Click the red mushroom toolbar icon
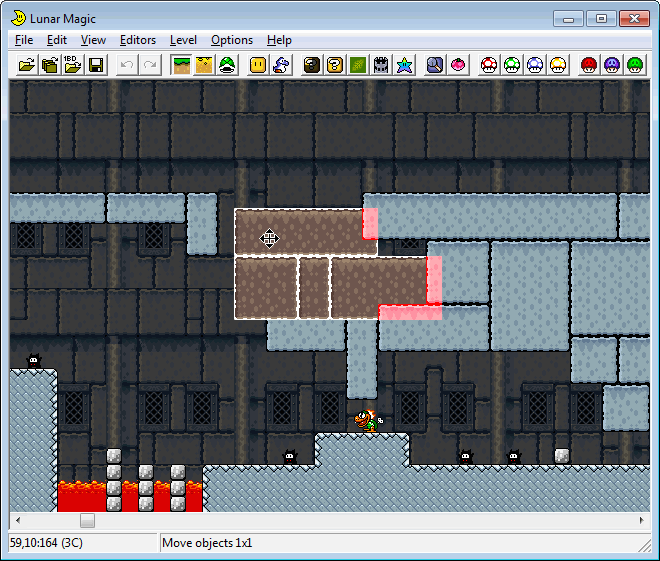The width and height of the screenshot is (660, 561). pyautogui.click(x=489, y=65)
